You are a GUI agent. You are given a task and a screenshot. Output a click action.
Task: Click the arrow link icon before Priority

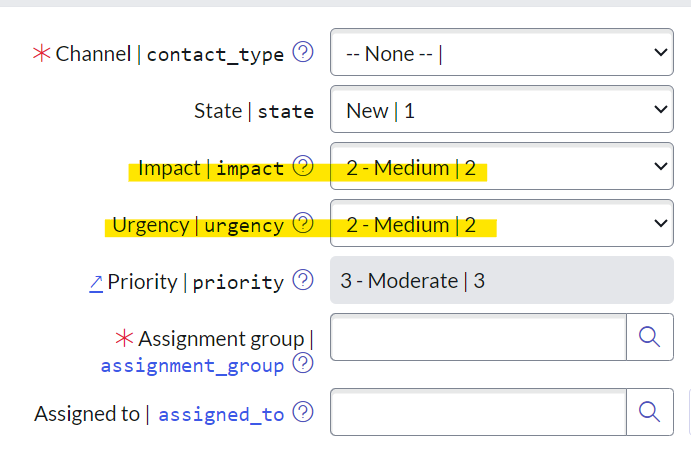coord(96,282)
